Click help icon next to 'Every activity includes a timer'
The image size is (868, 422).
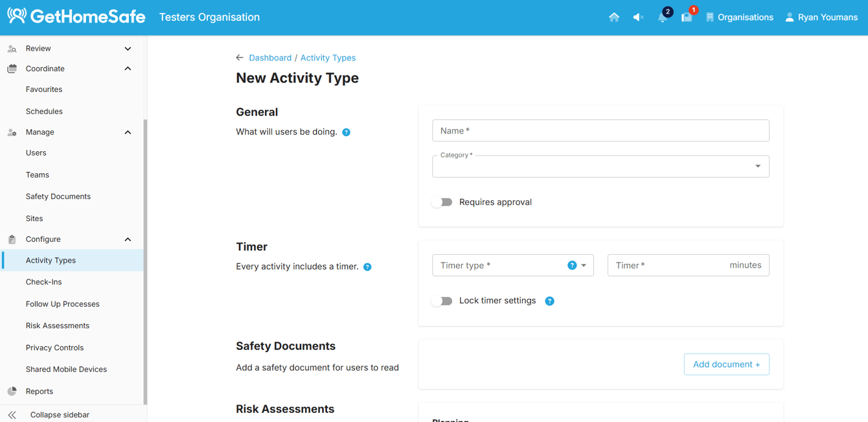pos(367,267)
